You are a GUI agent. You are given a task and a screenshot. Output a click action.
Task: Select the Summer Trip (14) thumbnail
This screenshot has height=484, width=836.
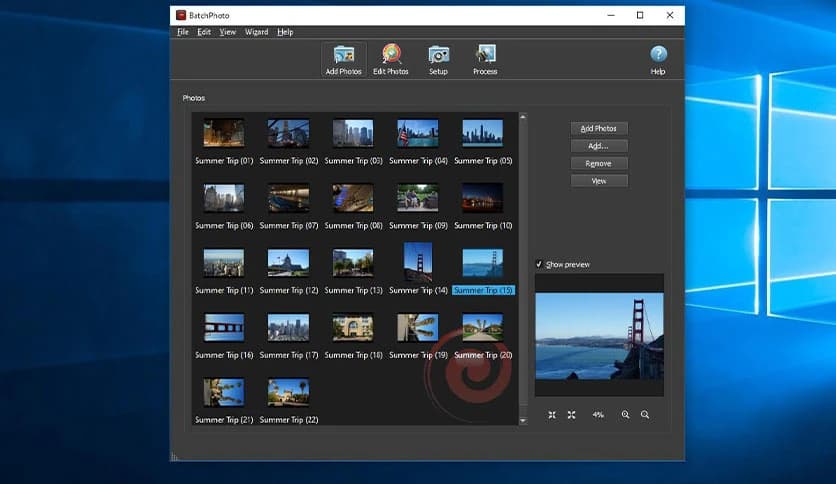pyautogui.click(x=418, y=263)
